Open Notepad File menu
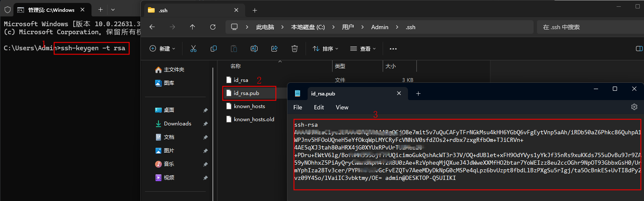The image size is (644, 201). click(x=298, y=107)
